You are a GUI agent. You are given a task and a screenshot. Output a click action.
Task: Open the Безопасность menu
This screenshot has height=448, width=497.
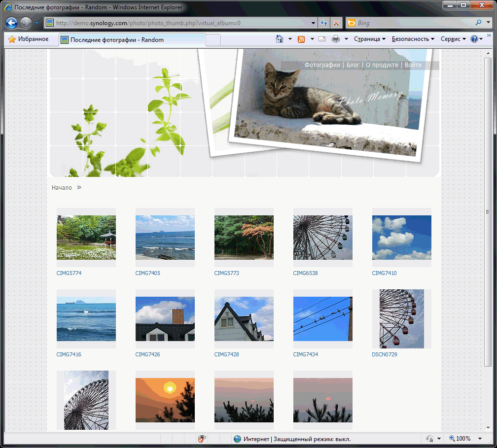tap(413, 39)
